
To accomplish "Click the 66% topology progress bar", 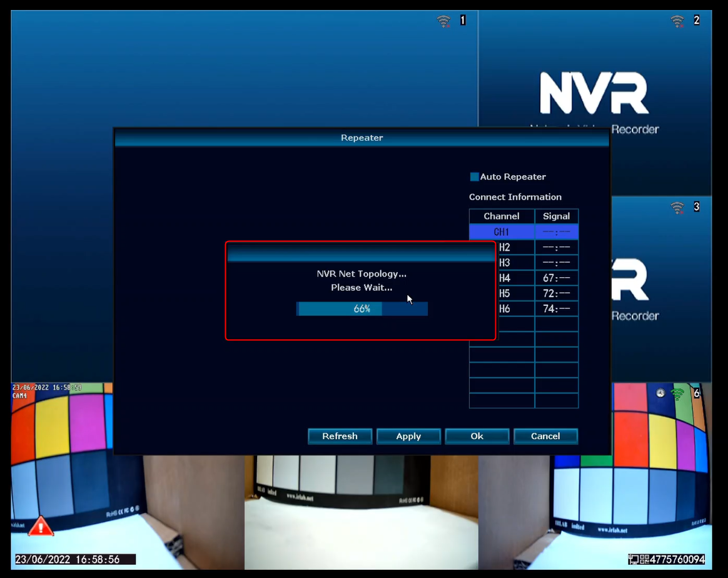I will (x=361, y=309).
